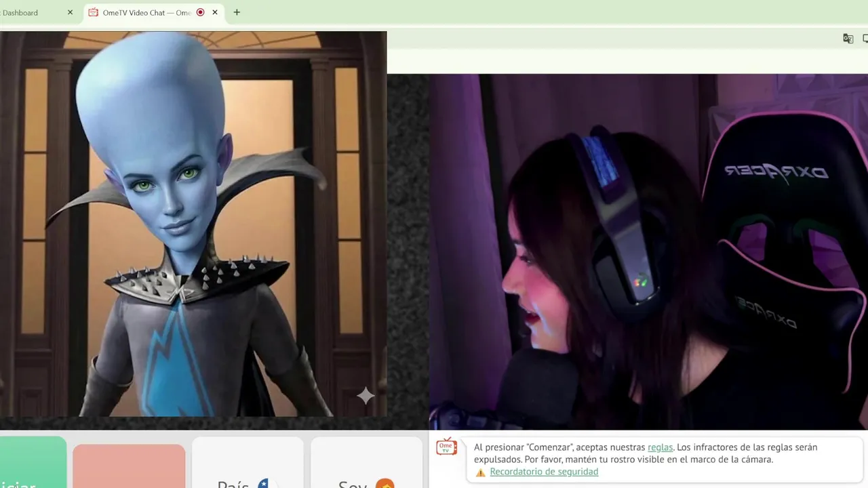Click the flag icon on País button
The width and height of the screenshot is (868, 488).
[263, 484]
